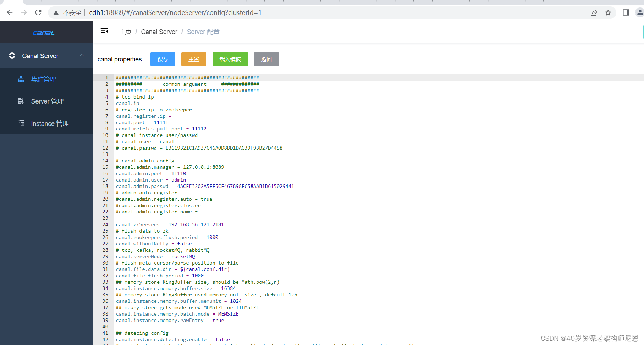Place cursor on canal.ip = line
The height and width of the screenshot is (345, 644).
130,103
